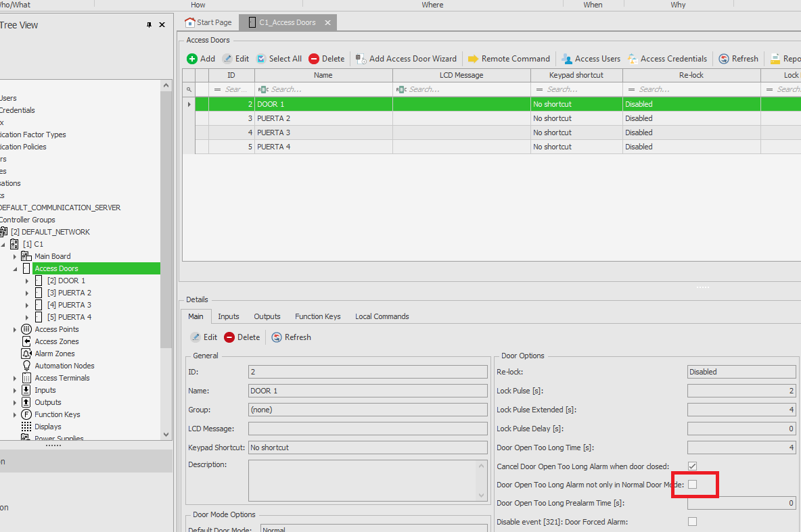Expand the [5] PUERTA 4 tree node
Image resolution: width=801 pixels, height=532 pixels.
pos(27,318)
